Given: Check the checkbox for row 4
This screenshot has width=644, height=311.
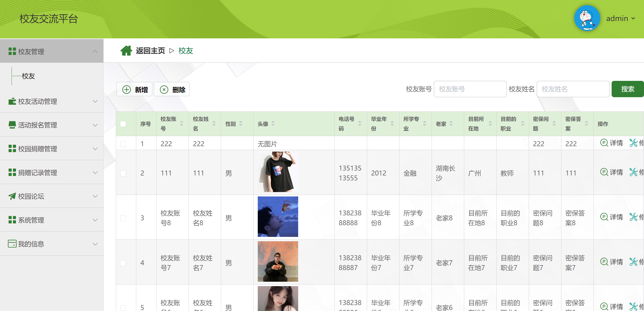Looking at the screenshot, I should (123, 263).
